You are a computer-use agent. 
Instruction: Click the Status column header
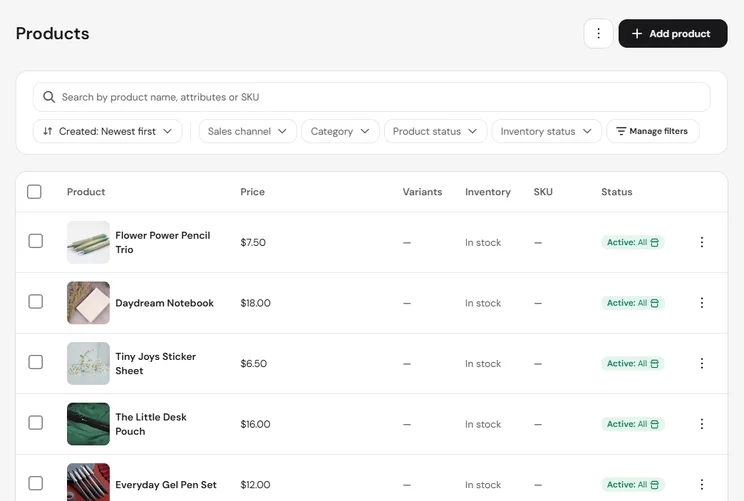point(616,192)
